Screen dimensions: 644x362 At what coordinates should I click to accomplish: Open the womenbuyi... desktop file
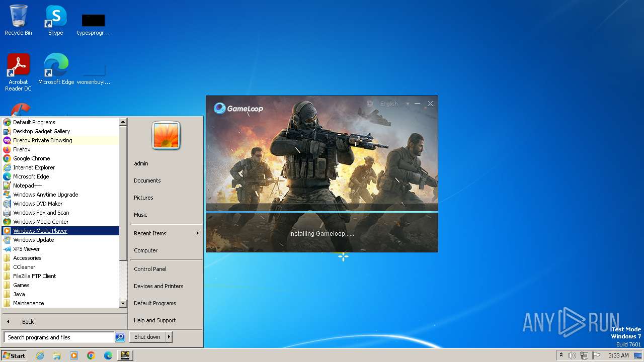[x=93, y=74]
